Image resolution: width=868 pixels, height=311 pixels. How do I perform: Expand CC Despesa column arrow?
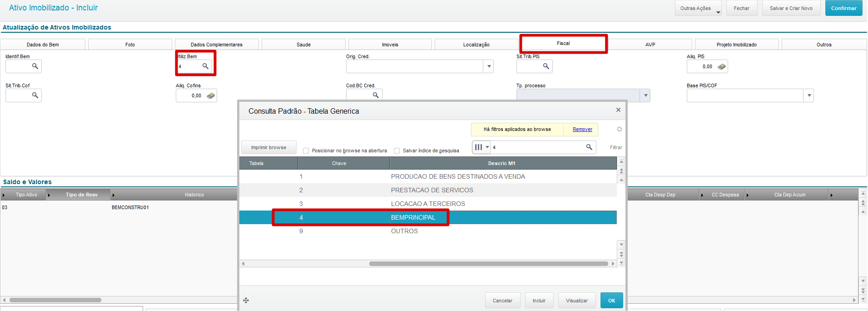(702, 195)
